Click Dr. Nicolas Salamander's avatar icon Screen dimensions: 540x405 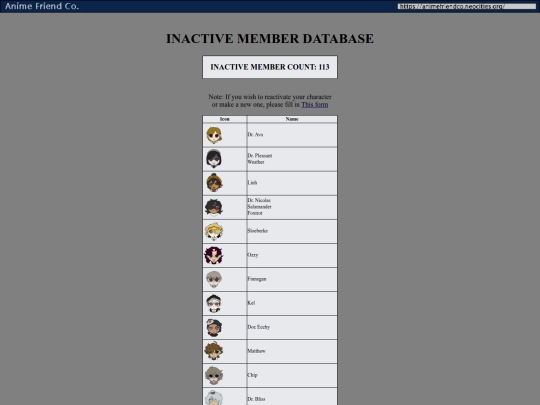[214, 207]
